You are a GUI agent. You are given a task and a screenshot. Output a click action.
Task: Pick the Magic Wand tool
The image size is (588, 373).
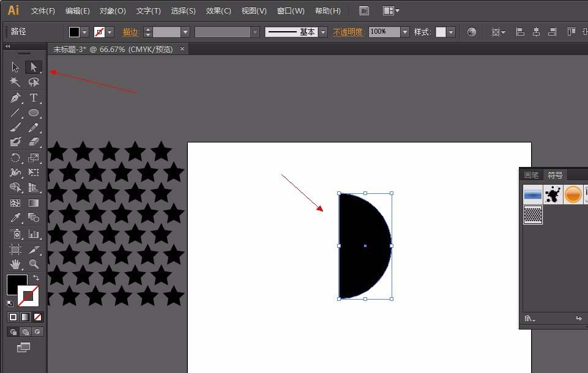pos(15,81)
